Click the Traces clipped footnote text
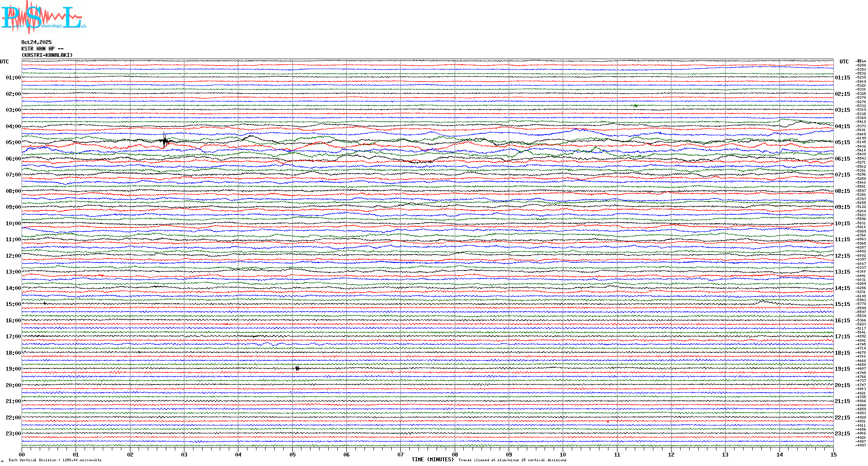 click(512, 460)
